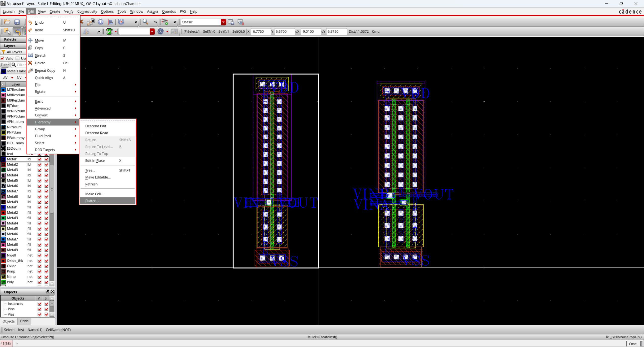Click the layer list vertical scrollbar

click(52, 189)
